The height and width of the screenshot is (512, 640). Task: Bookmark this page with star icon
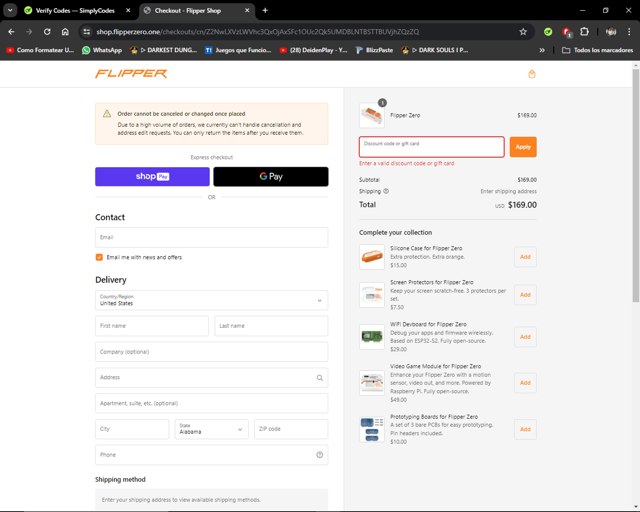pos(523,31)
